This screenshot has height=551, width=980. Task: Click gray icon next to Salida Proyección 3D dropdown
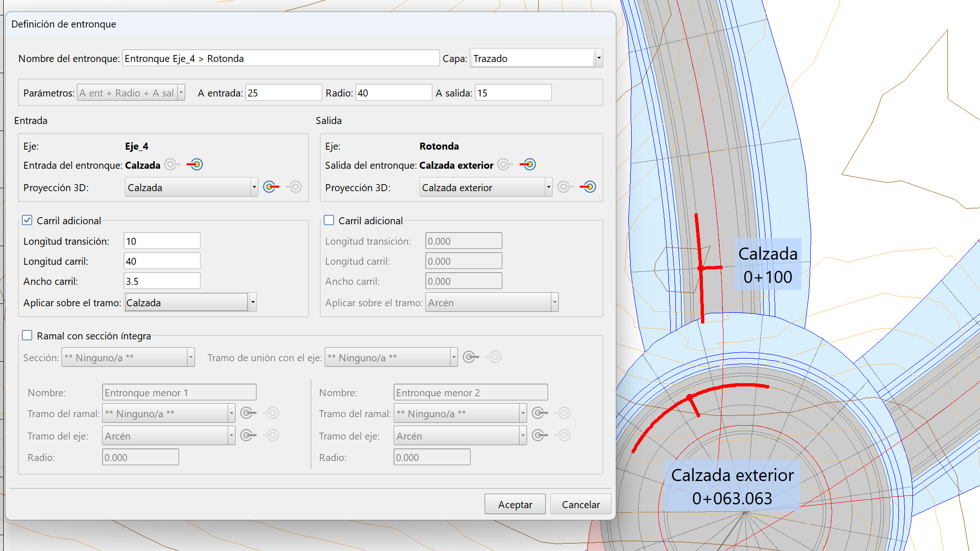(565, 187)
